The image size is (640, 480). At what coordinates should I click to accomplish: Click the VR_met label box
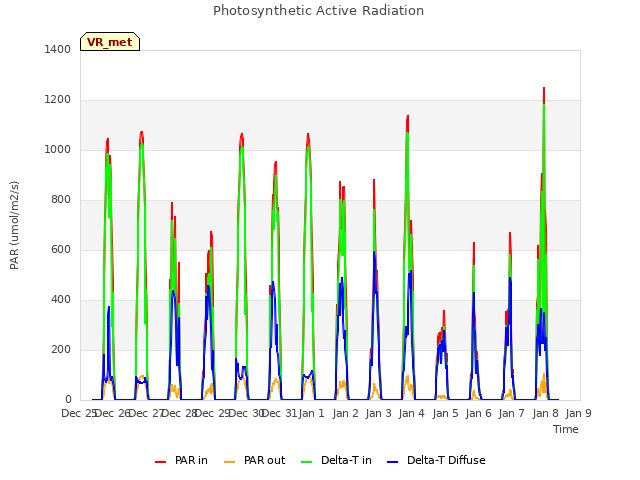coord(110,42)
